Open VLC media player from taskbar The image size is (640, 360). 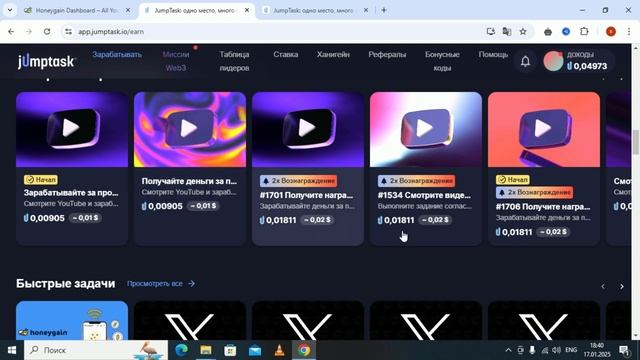coord(280,350)
